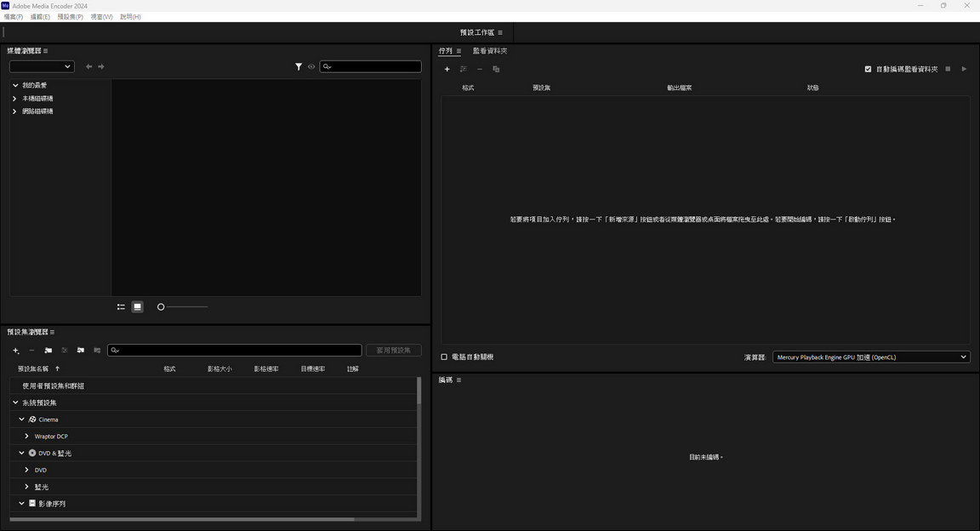This screenshot has height=531, width=980.
Task: Collapse the Cinema preset group
Action: coord(21,419)
